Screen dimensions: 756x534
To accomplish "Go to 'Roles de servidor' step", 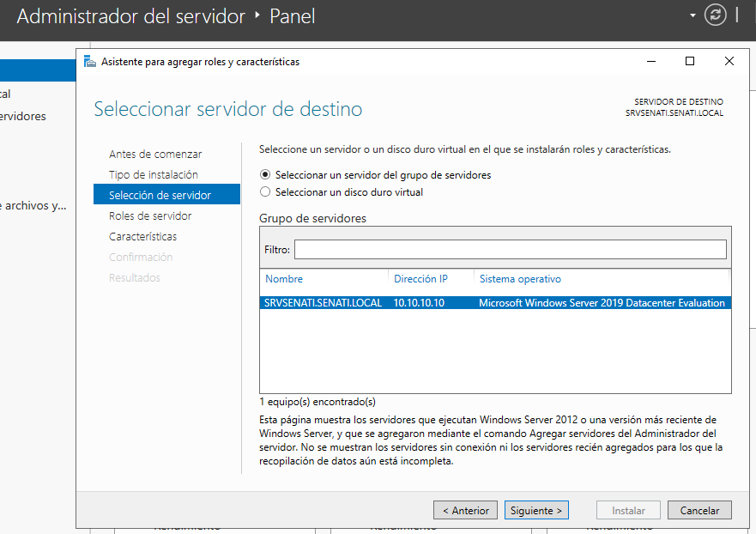I will point(150,215).
